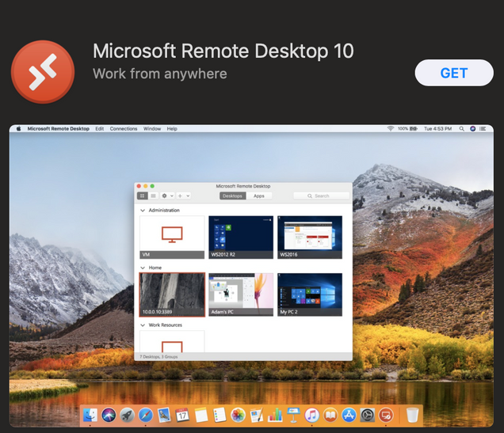The width and height of the screenshot is (504, 433).
Task: Open Reminders from the Dock
Action: coord(220,416)
